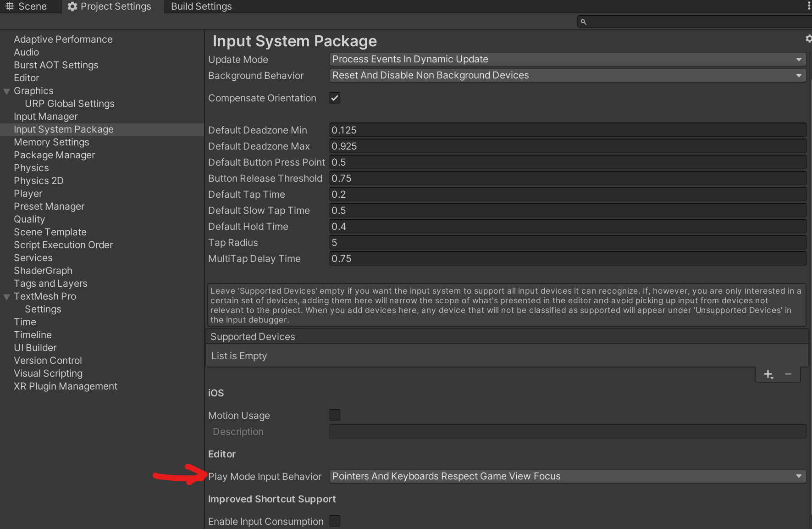The width and height of the screenshot is (812, 529).
Task: Enable the Input Consumption checkbox
Action: (335, 521)
